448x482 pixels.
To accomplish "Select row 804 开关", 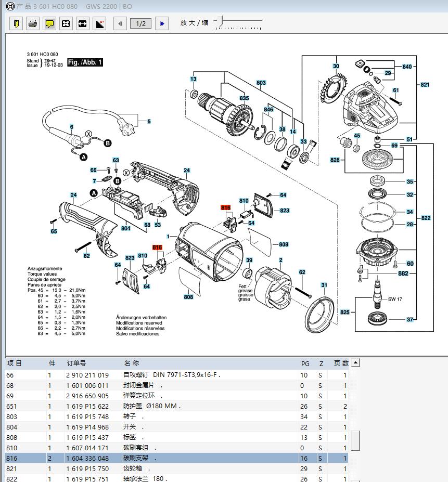I will [176, 427].
